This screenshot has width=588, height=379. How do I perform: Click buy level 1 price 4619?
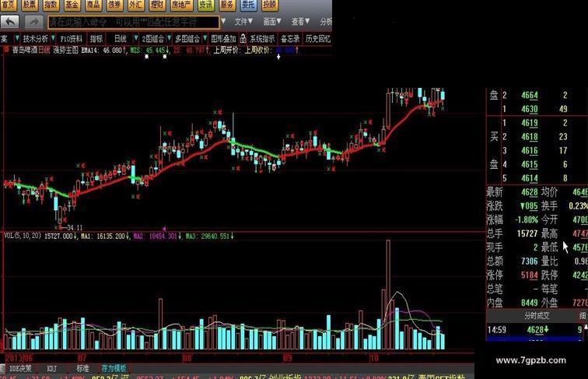(x=530, y=123)
